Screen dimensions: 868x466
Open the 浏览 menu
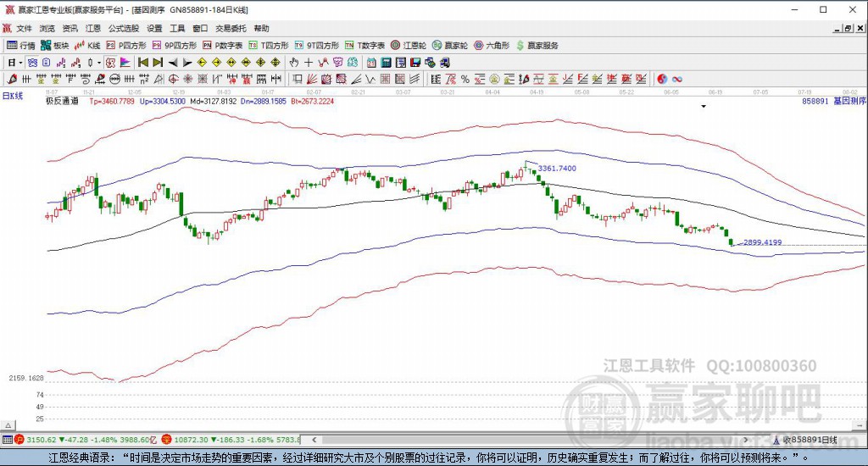(x=47, y=28)
